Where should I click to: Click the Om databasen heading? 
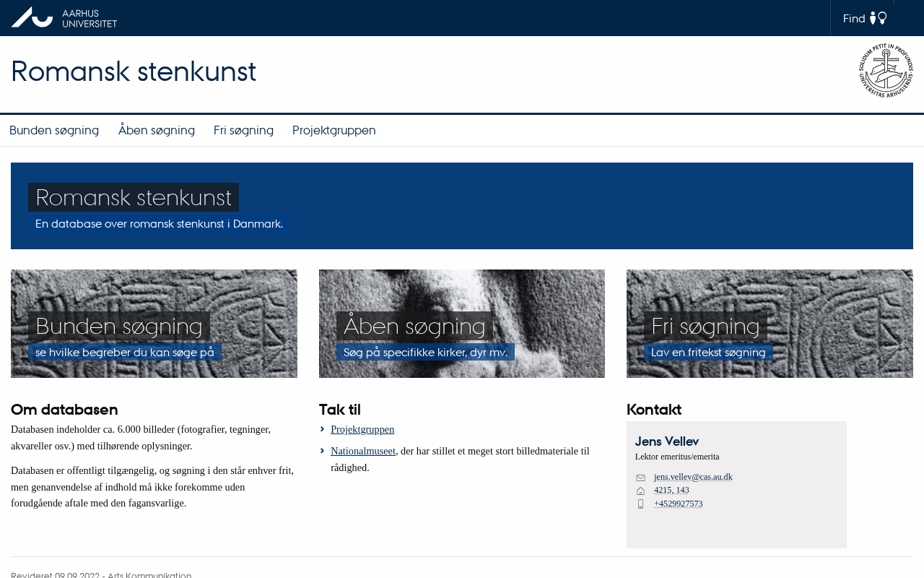[64, 410]
